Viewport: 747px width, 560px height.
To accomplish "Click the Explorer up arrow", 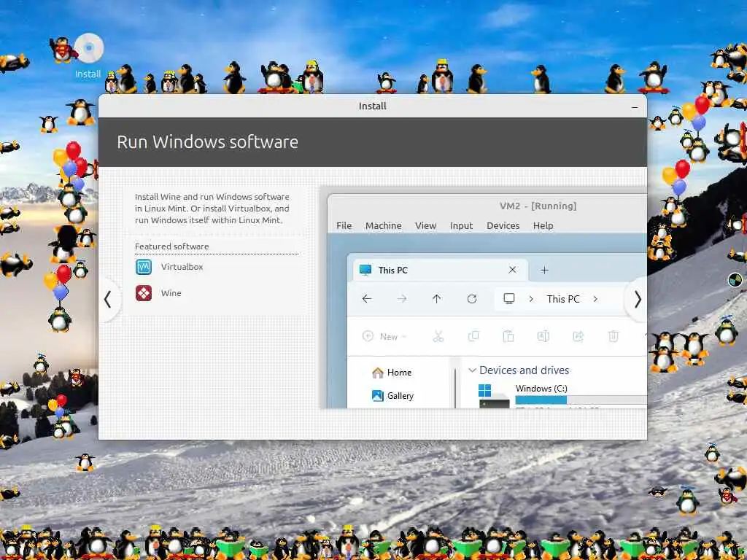I will coord(436,298).
